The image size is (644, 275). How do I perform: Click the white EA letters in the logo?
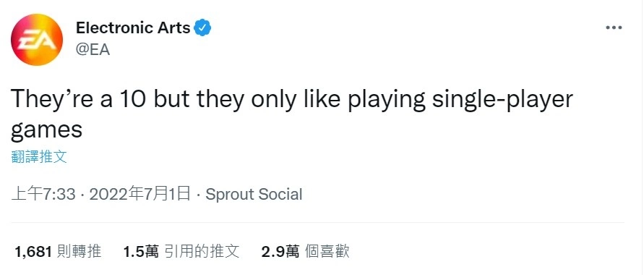36,41
